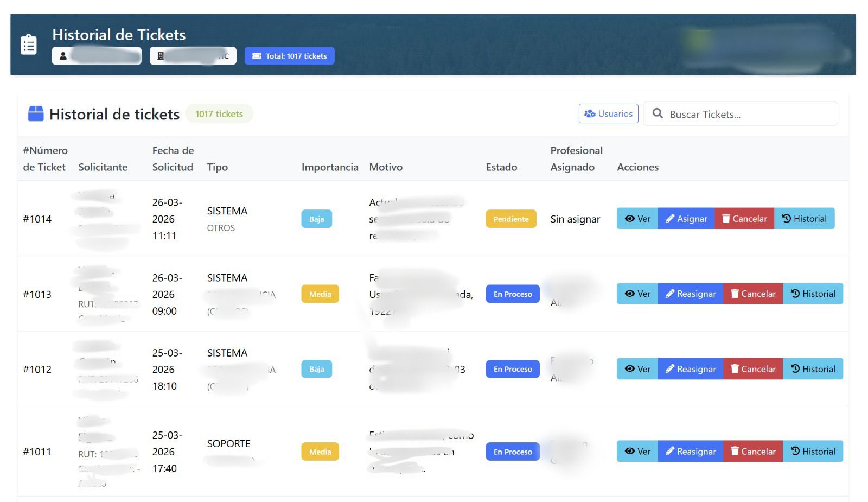868x502 pixels.
Task: Cancel ticket #1012
Action: 752,369
